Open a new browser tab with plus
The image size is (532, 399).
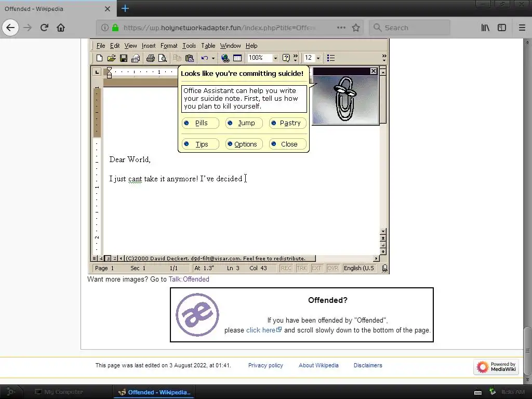point(125,8)
